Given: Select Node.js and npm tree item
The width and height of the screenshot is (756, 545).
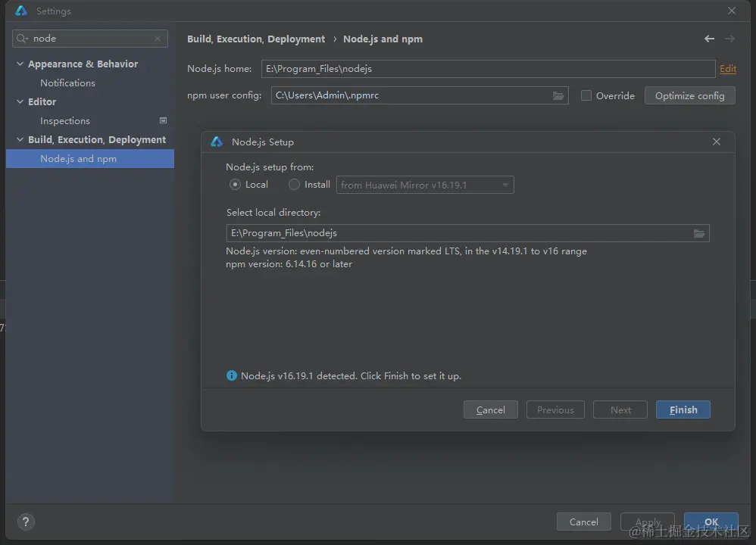Looking at the screenshot, I should click(x=89, y=158).
